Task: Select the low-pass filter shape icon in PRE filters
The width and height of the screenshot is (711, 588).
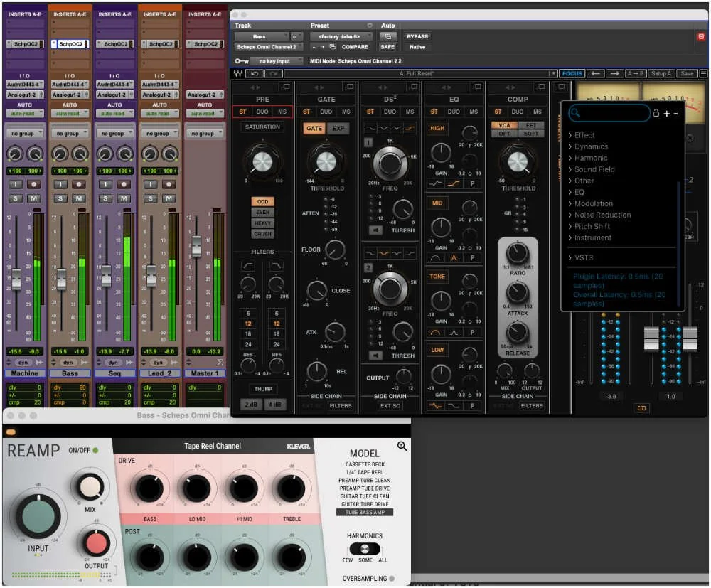Action: click(x=276, y=266)
